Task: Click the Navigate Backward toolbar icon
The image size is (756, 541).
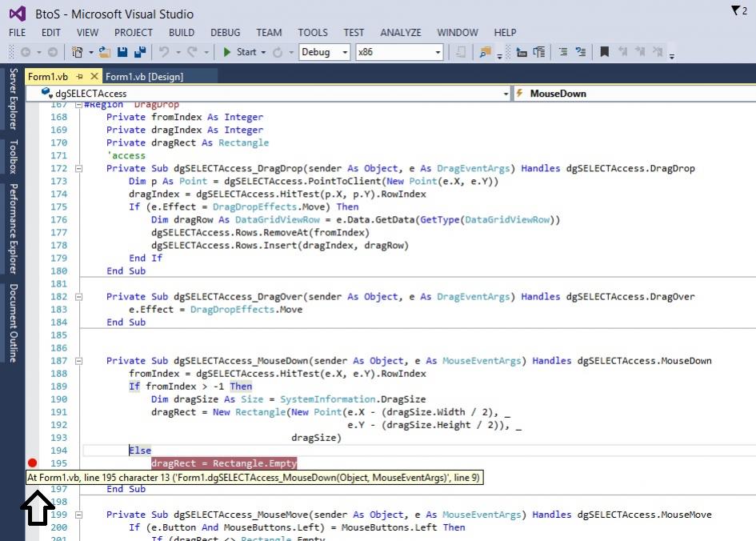Action: [x=26, y=52]
